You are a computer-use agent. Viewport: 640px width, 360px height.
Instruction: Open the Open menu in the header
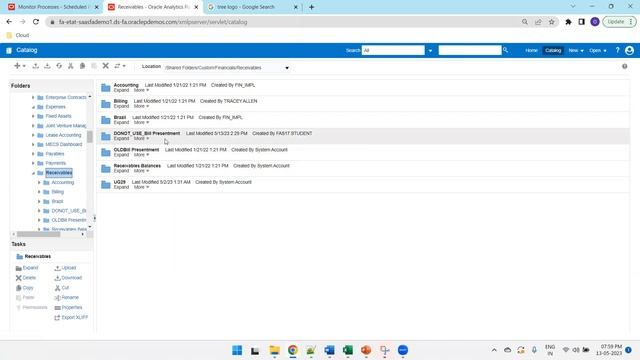pyautogui.click(x=598, y=50)
